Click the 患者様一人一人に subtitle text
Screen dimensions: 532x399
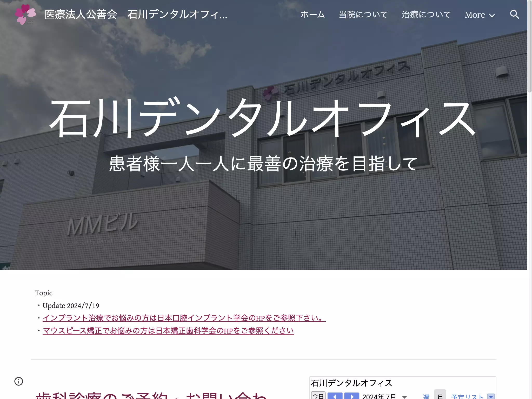click(263, 164)
